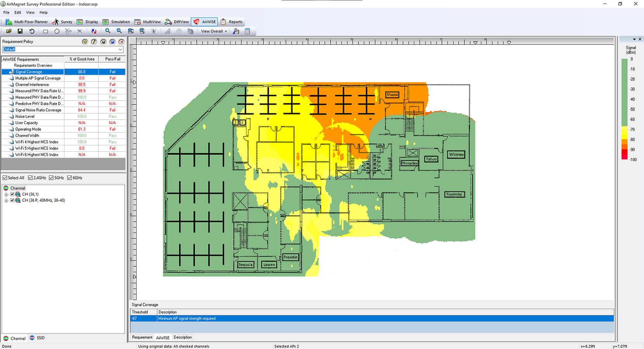Uncheck the 2.4GHz band checkbox
This screenshot has width=644, height=349.
30,178
